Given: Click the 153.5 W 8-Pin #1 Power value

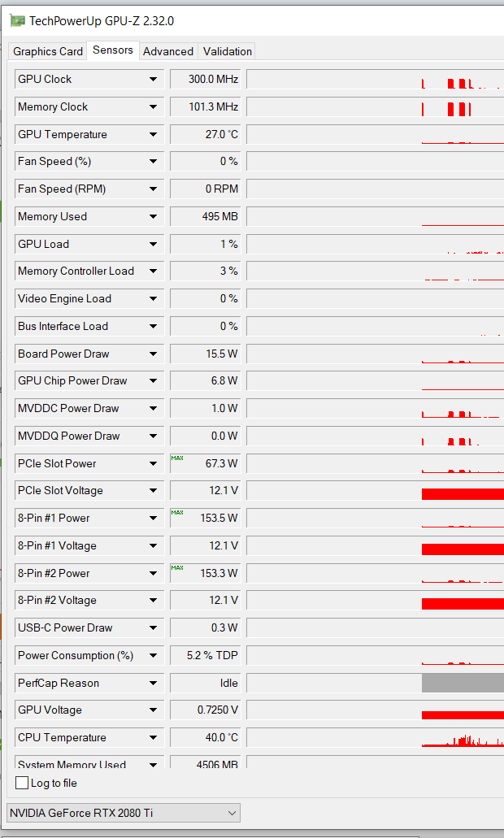Looking at the screenshot, I should (205, 519).
